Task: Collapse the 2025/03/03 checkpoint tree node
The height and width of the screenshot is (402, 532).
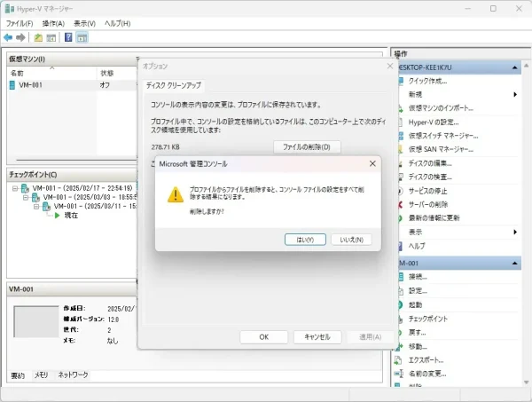Action: pos(26,197)
